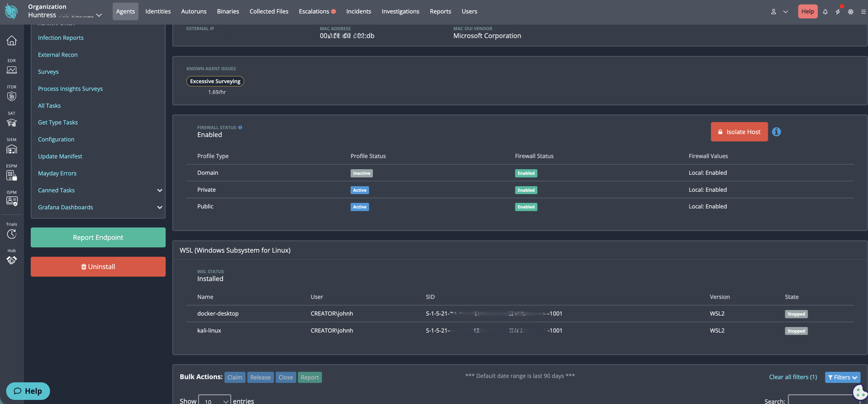Click the top Help button
The image size is (868, 404).
[x=808, y=11]
